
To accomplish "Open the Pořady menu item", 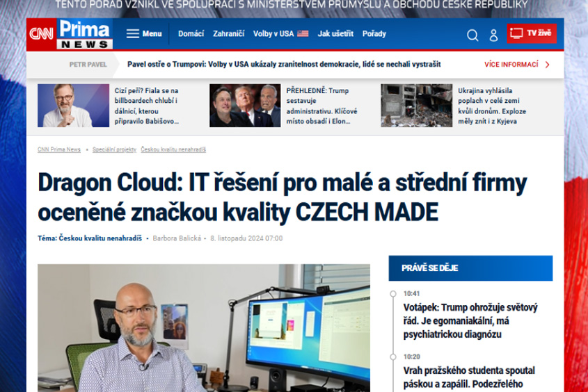I will (374, 34).
